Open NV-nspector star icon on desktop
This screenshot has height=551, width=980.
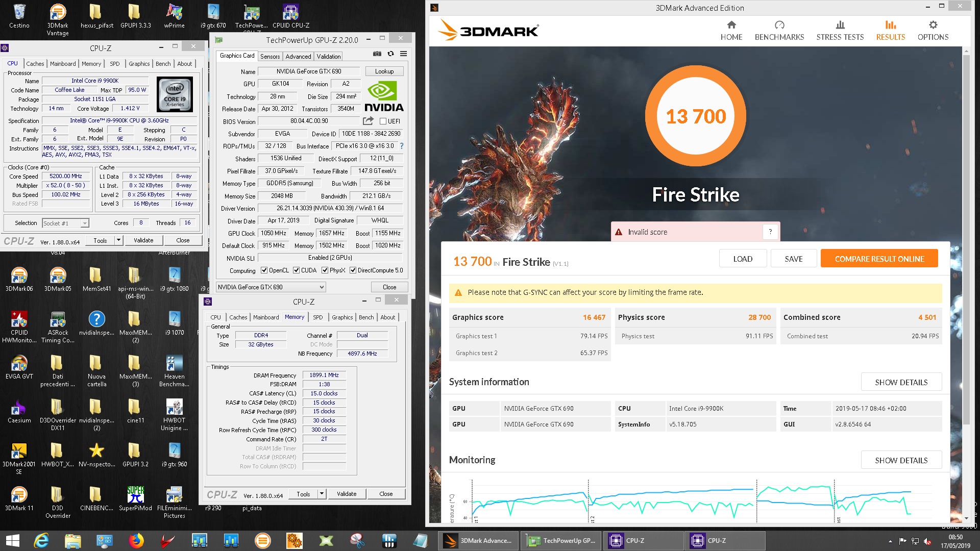96,454
